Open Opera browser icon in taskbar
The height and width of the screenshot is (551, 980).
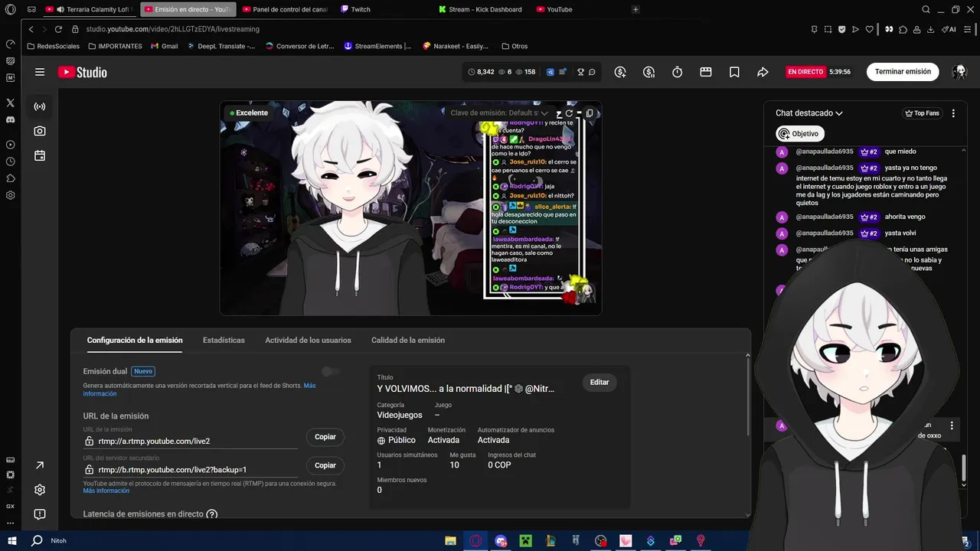click(x=476, y=540)
